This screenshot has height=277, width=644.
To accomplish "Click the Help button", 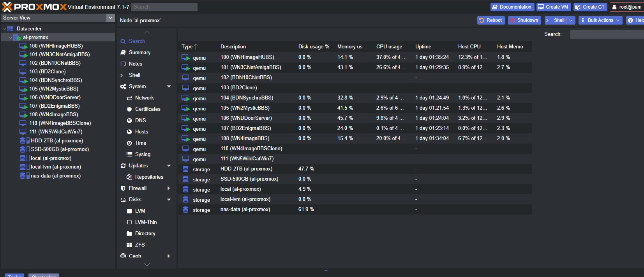I will [x=636, y=20].
